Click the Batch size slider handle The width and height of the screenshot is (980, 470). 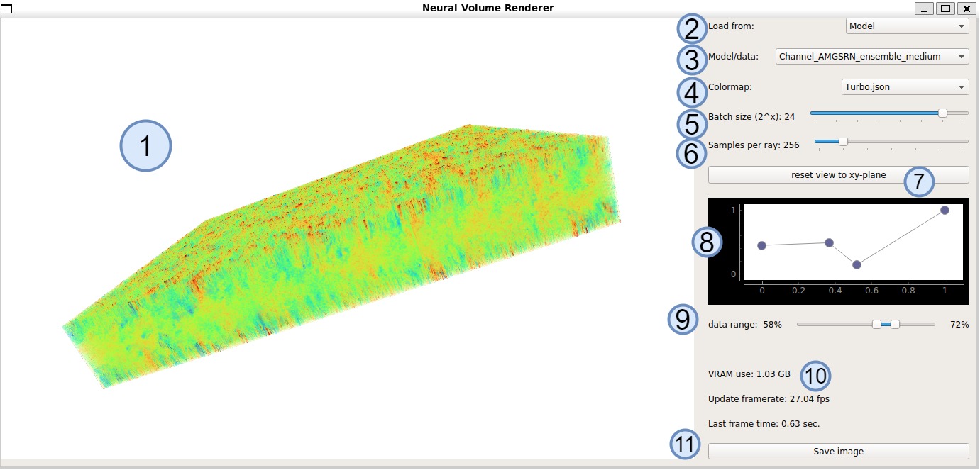(x=942, y=113)
